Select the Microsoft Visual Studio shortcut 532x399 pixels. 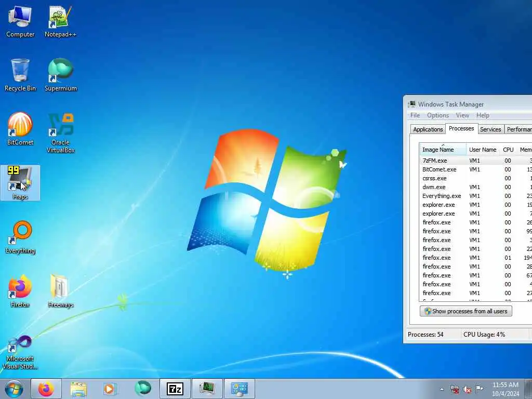[x=20, y=352]
